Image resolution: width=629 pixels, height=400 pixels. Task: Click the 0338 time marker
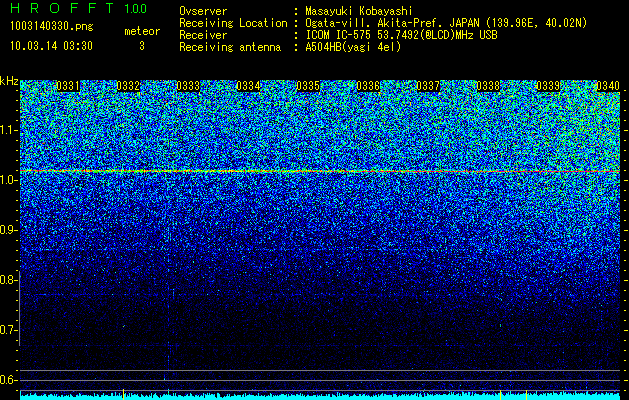tap(488, 86)
